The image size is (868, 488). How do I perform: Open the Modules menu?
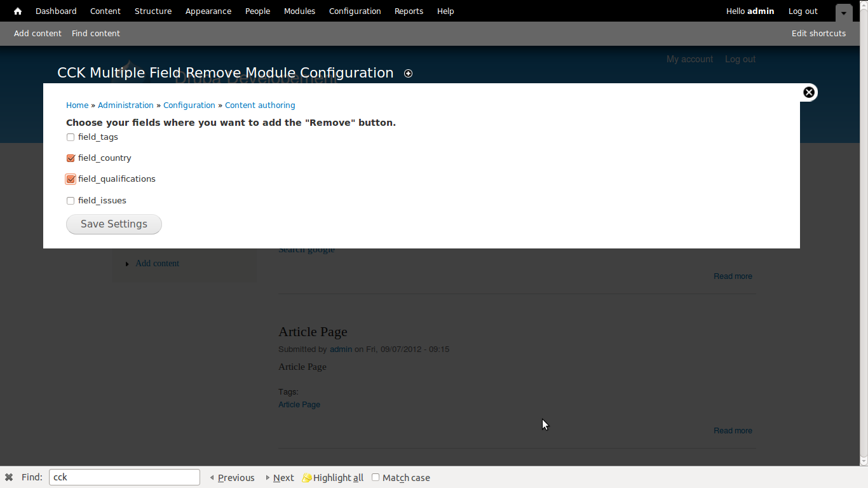[x=299, y=11]
